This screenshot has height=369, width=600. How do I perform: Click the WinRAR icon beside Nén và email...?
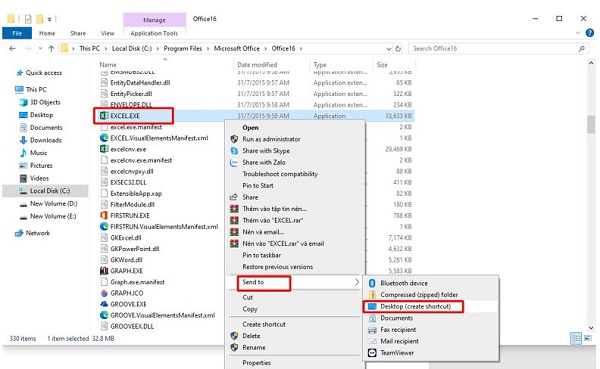234,232
